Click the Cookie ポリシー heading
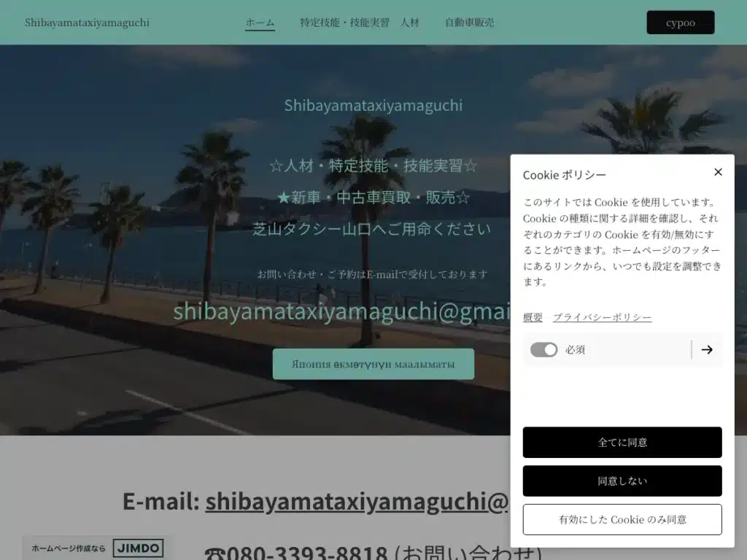 click(x=564, y=175)
